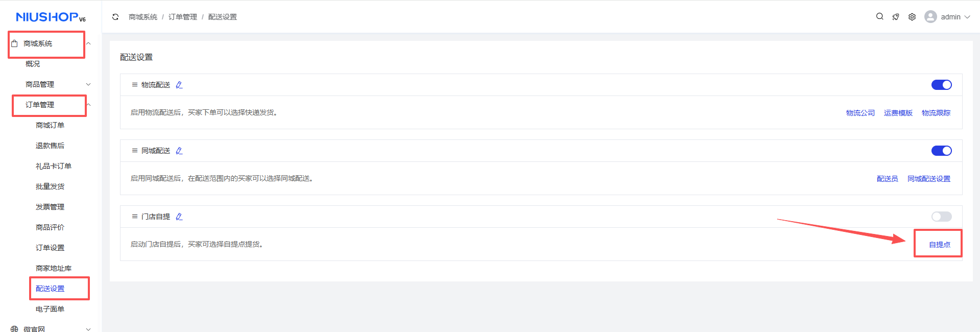Screen dimensions: 980x332
Task: Click the refresh icon beside breadcrumb
Action: 115,17
